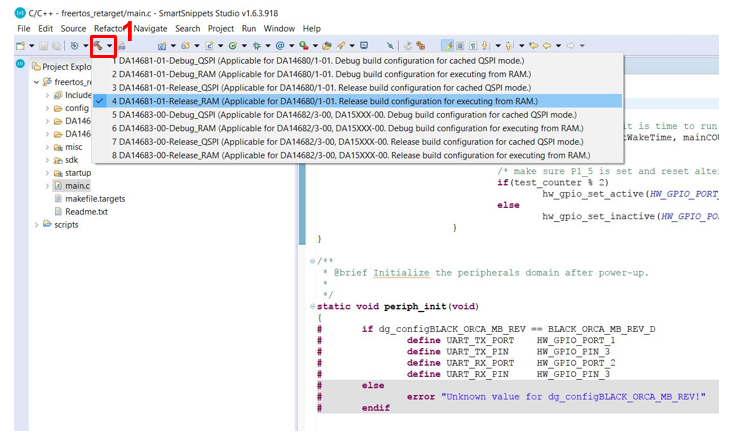This screenshot has height=441, width=738.
Task: Open the Run menu
Action: coord(249,29)
